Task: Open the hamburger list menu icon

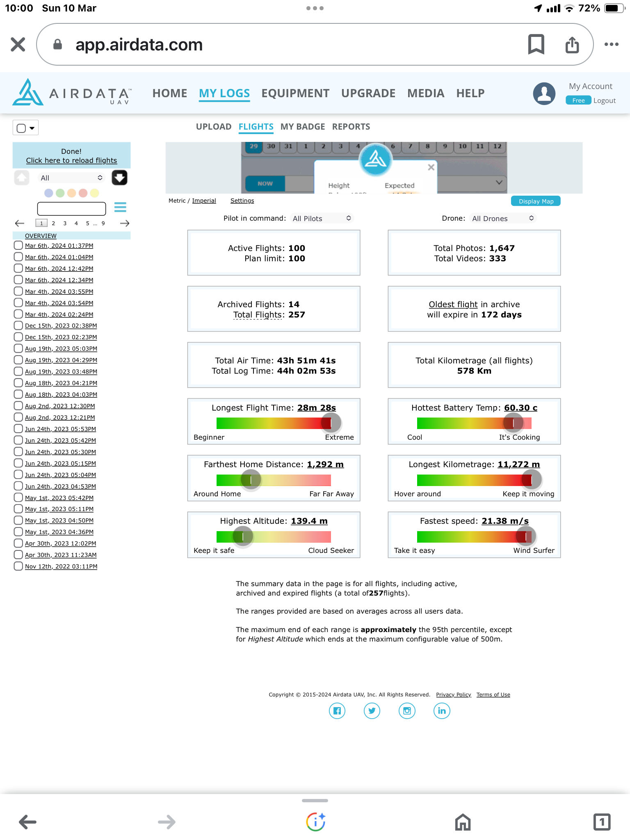Action: [x=120, y=208]
